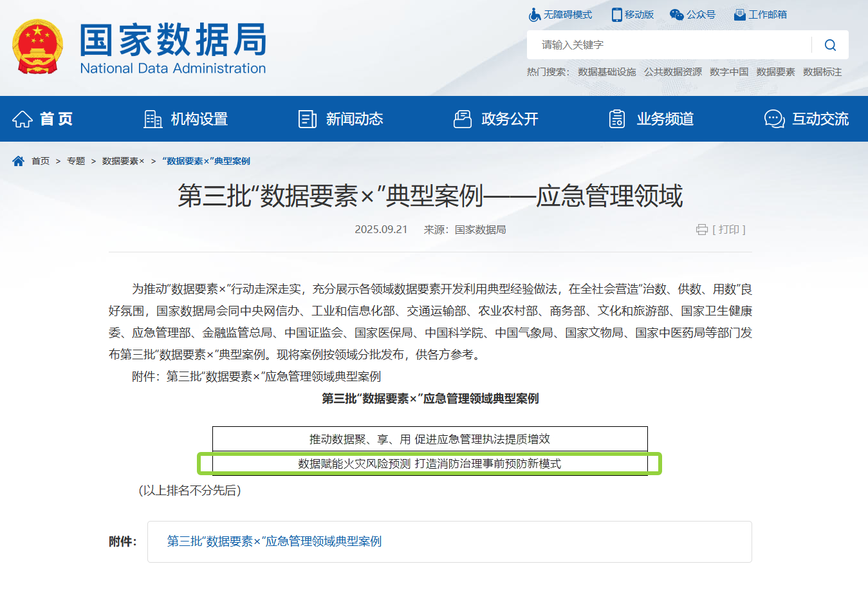Open the 业务频道 navigation menu
The width and height of the screenshot is (868, 593).
(652, 119)
